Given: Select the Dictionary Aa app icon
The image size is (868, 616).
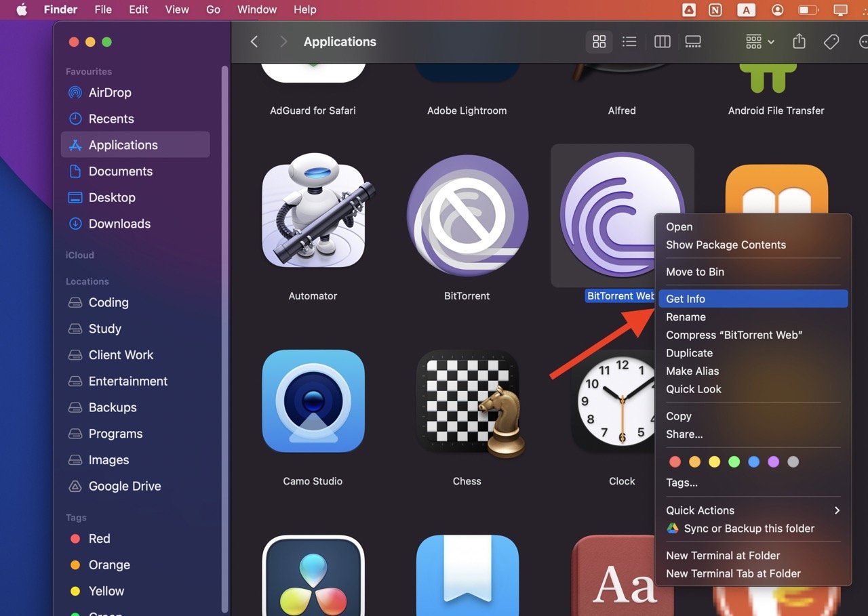Looking at the screenshot, I should tap(622, 575).
